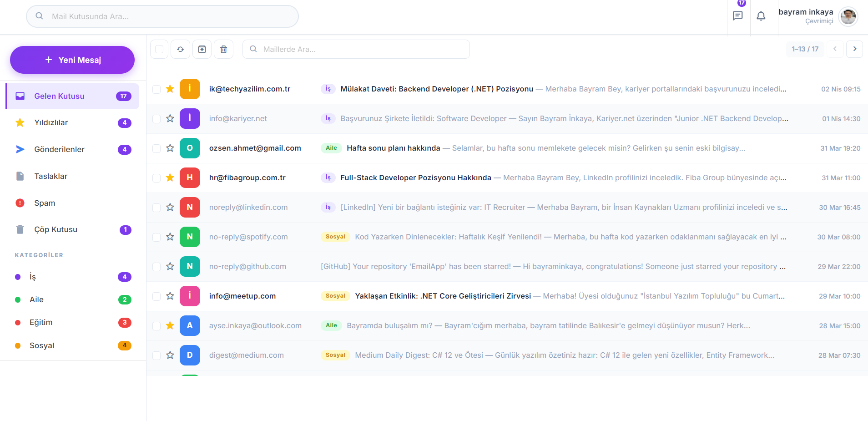
Task: Select the digest@medium.com mail checkbox
Action: pyautogui.click(x=156, y=355)
